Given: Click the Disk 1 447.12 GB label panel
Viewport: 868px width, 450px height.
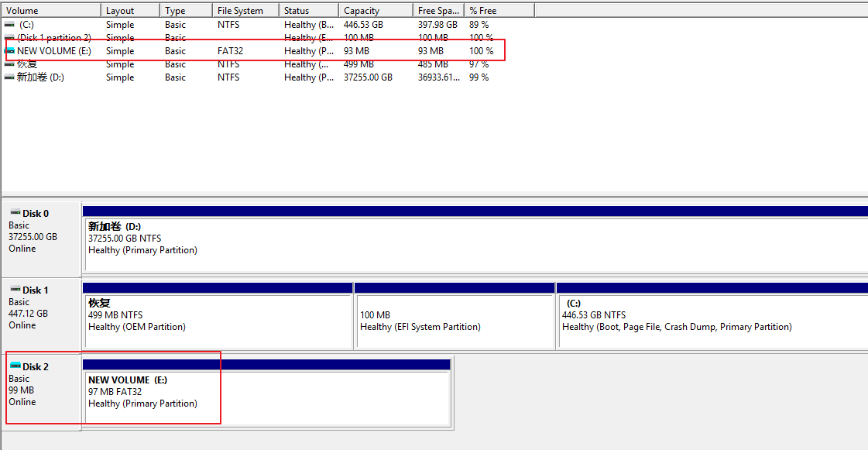Looking at the screenshot, I should tap(42, 315).
